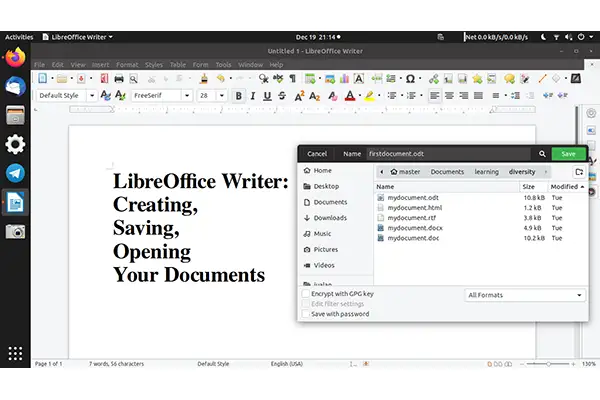Click the Clear Direct Formatting icon

coord(333,96)
